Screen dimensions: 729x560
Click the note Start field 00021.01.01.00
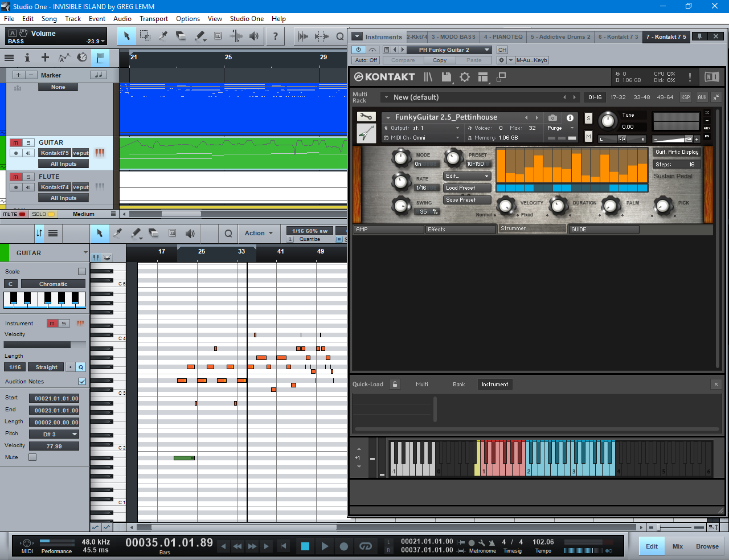pos(54,398)
